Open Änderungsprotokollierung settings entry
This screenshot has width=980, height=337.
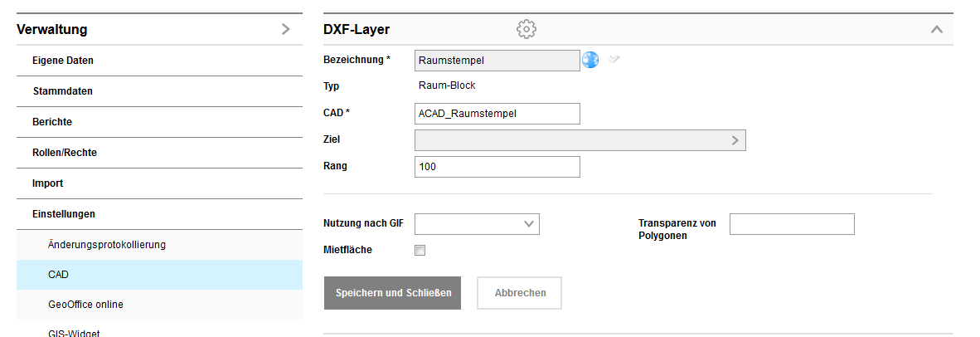(107, 245)
